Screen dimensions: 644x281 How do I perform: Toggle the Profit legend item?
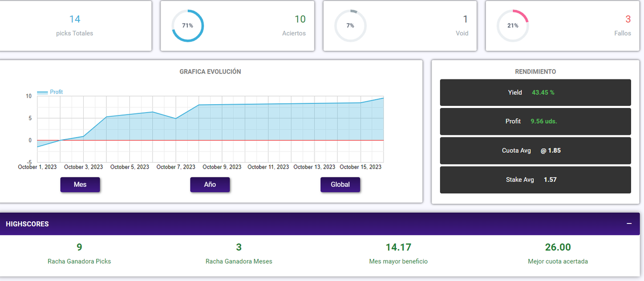pyautogui.click(x=50, y=92)
